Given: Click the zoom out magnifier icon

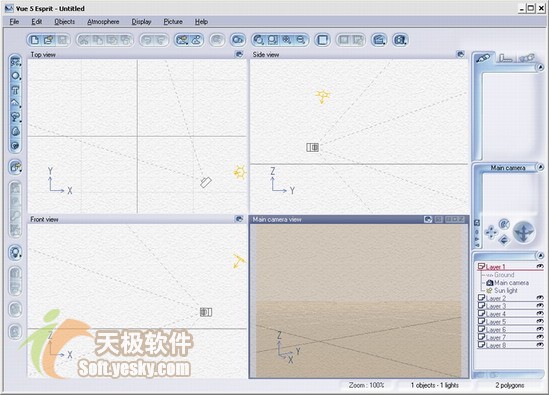Looking at the screenshot, I should pos(301,40).
